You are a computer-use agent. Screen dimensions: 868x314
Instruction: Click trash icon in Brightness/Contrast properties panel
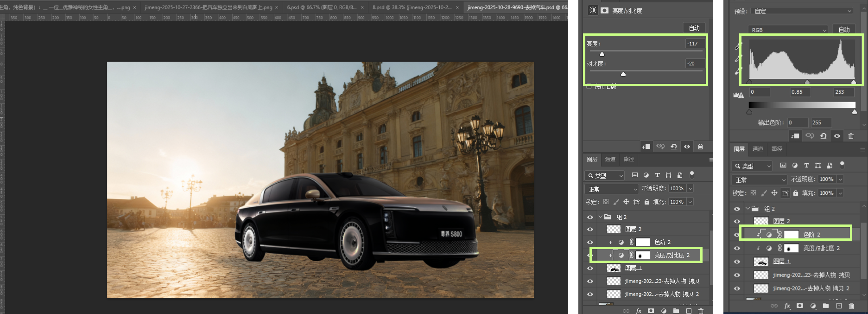coord(700,147)
